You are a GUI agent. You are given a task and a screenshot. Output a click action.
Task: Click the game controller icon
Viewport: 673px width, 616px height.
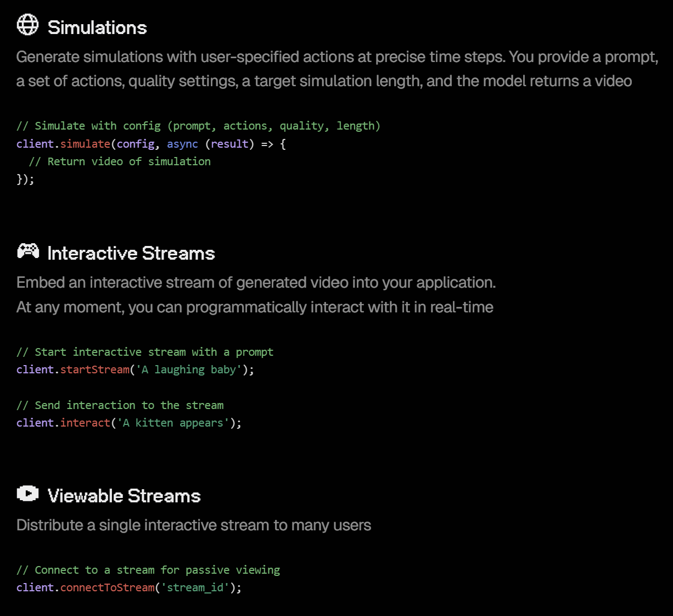pos(28,251)
